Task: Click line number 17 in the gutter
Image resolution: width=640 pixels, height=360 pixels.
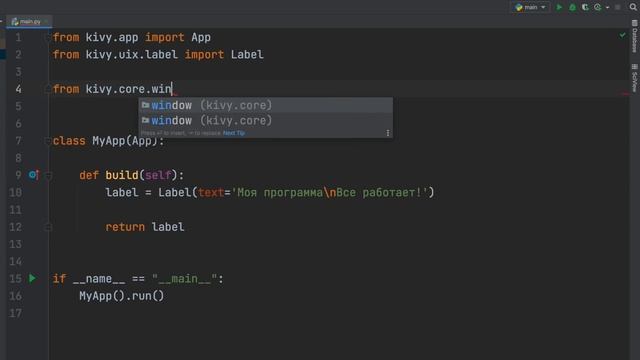Action: (16, 313)
